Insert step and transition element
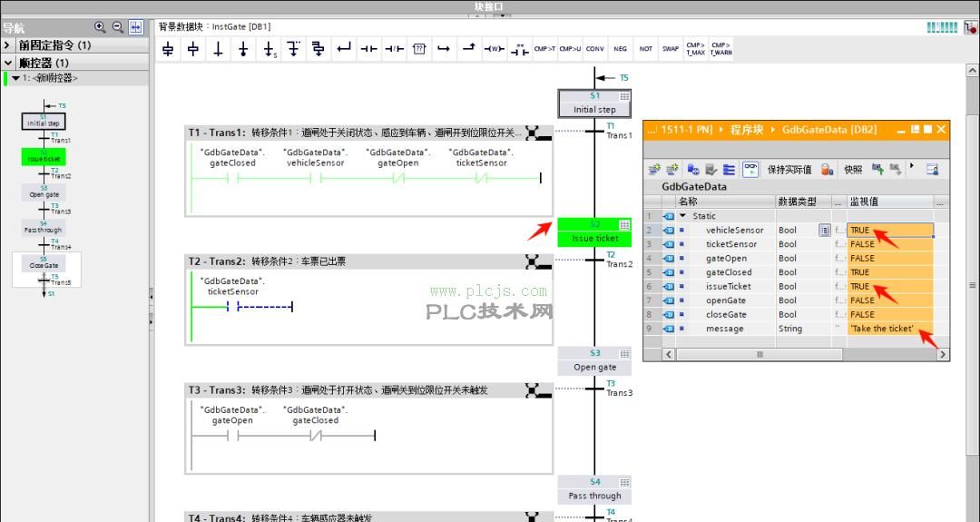 [x=168, y=49]
